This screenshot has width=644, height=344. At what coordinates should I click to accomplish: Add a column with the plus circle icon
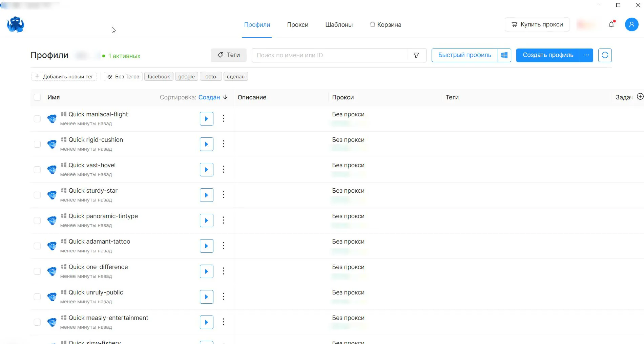pyautogui.click(x=640, y=97)
